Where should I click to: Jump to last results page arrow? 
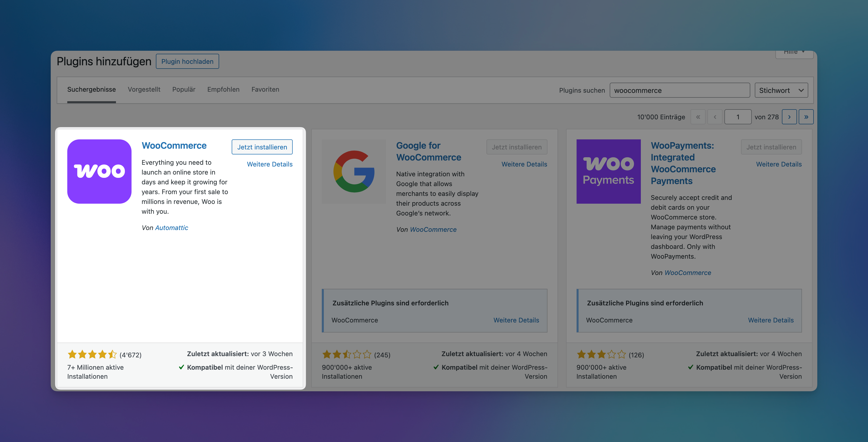pyautogui.click(x=806, y=117)
